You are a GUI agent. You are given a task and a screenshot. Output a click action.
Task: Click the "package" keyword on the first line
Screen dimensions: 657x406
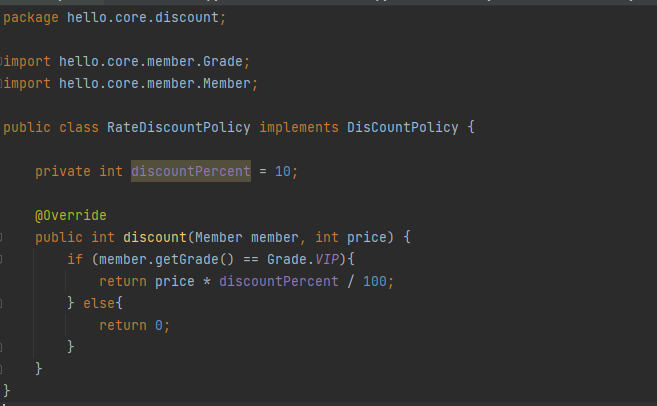pos(31,18)
